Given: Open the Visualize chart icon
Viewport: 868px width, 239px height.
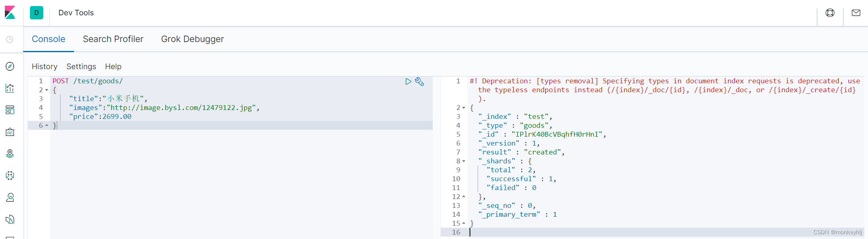Looking at the screenshot, I should [x=10, y=88].
